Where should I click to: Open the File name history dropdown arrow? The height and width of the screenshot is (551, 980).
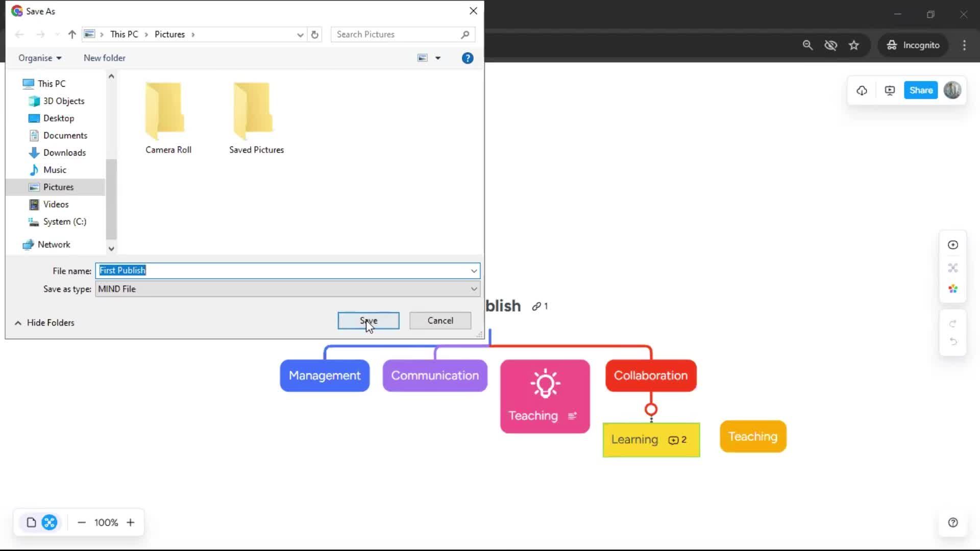474,271
